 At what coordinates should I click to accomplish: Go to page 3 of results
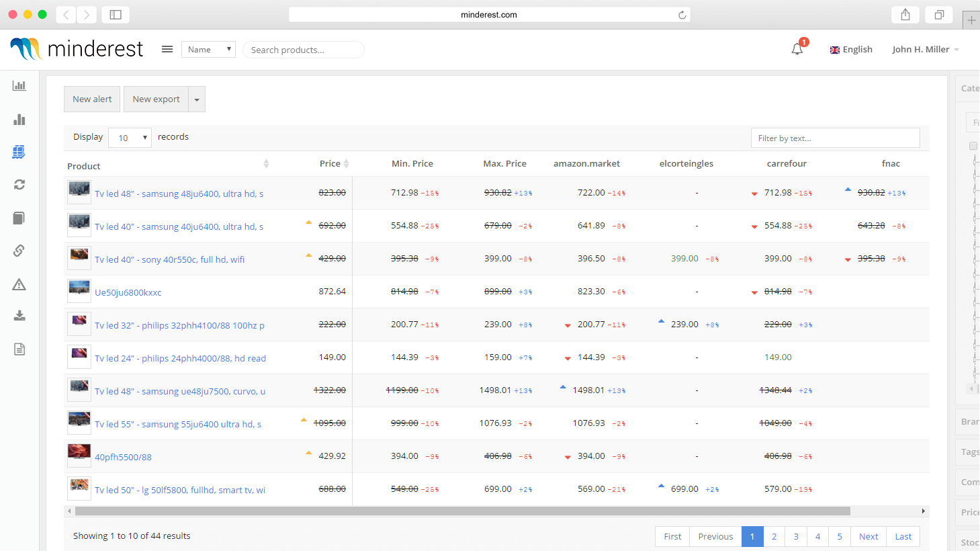coord(796,536)
